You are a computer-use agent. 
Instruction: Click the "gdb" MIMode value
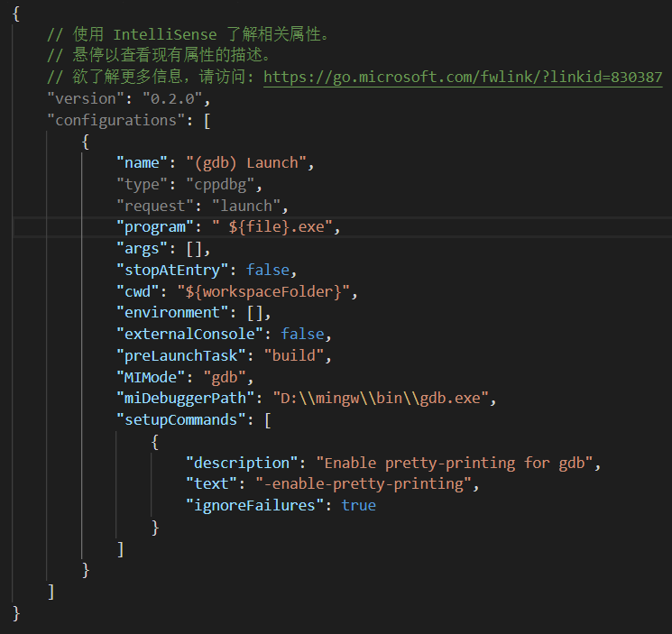225,377
